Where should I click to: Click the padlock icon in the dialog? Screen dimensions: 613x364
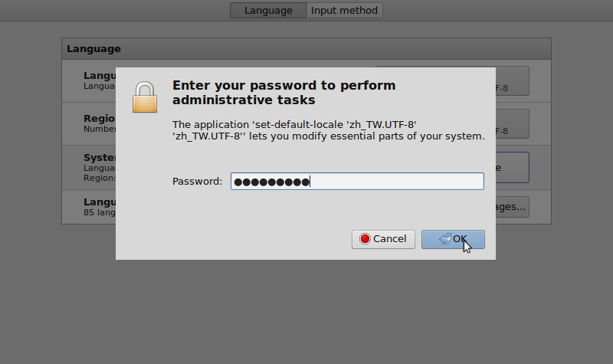[x=145, y=97]
